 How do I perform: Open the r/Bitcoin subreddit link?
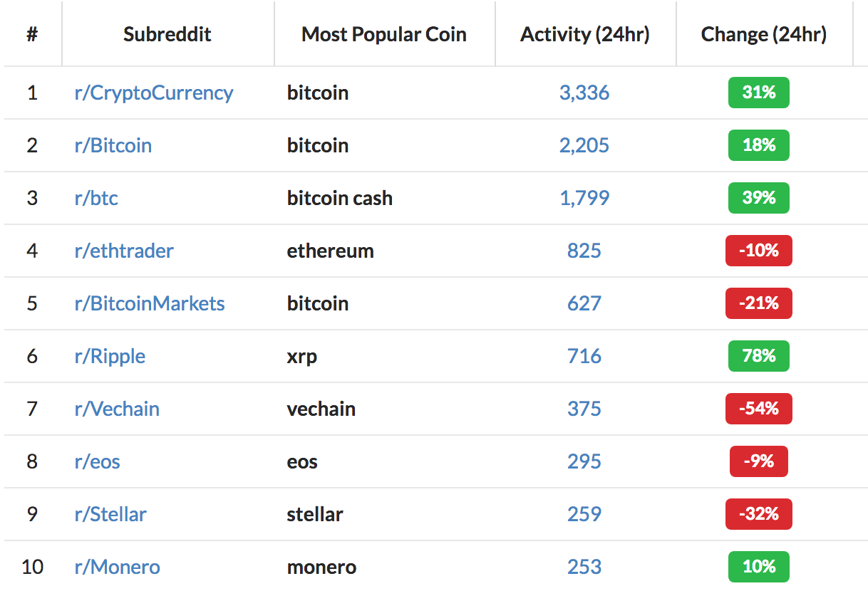(113, 145)
